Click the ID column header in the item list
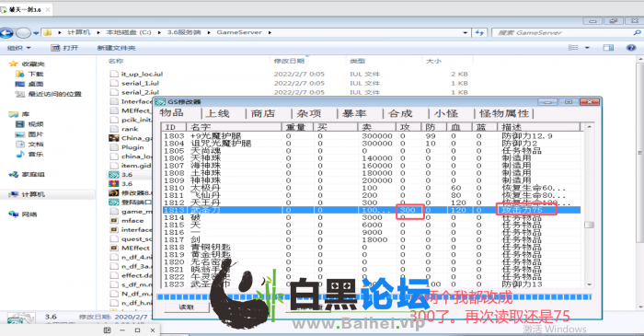The image size is (644, 336). tap(173, 127)
